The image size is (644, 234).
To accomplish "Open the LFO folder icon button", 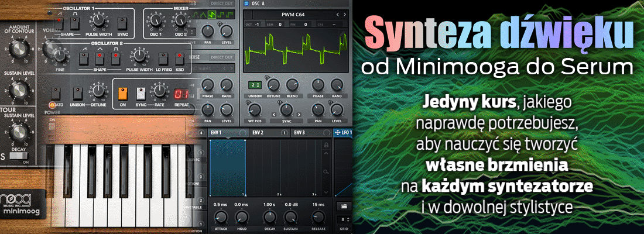I will coord(343,207).
